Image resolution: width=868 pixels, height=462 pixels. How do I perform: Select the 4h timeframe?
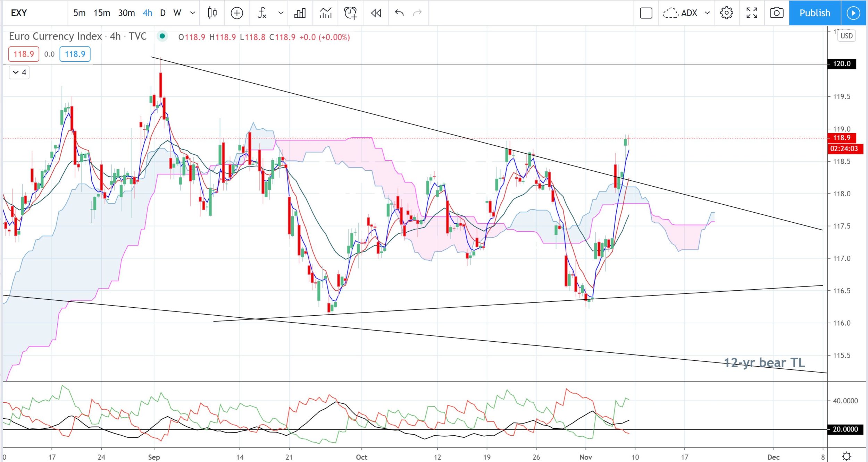point(148,13)
